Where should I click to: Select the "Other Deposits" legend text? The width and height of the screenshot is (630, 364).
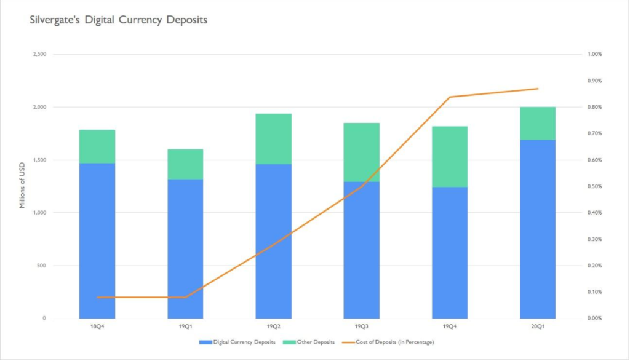[x=316, y=342]
